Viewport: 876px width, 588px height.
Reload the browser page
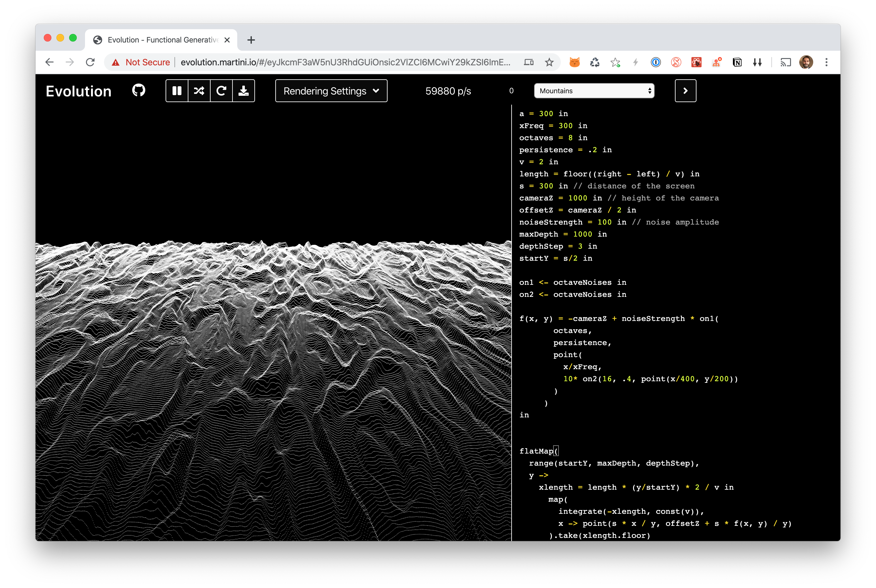click(90, 62)
